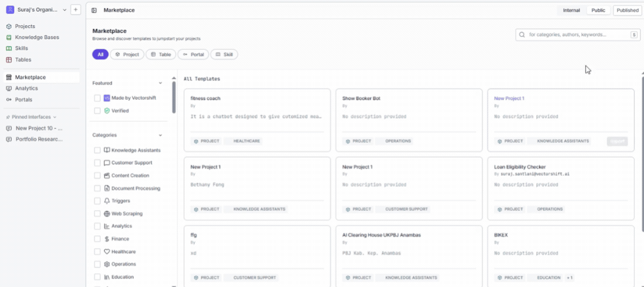Click the Tables grid icon
This screenshot has width=644, height=287.
pyautogui.click(x=9, y=60)
